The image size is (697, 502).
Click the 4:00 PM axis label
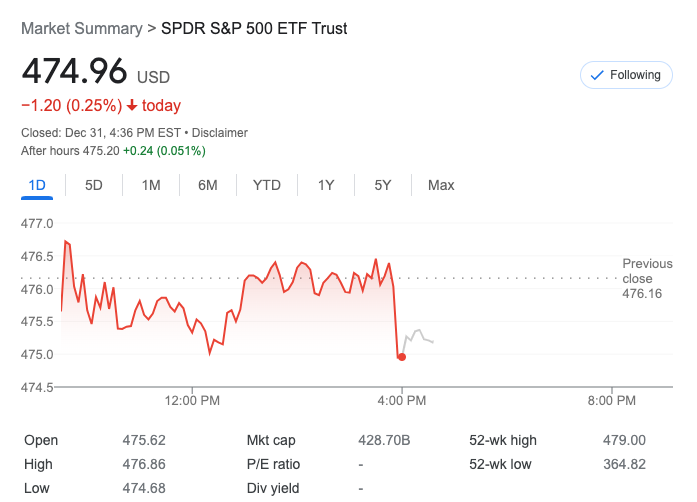click(x=402, y=400)
